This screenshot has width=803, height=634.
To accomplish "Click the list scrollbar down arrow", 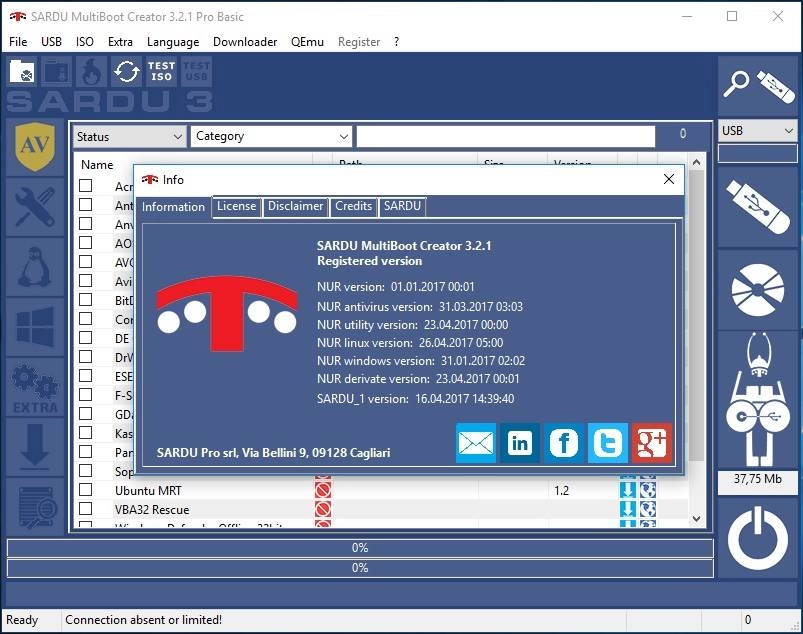I will coord(696,519).
